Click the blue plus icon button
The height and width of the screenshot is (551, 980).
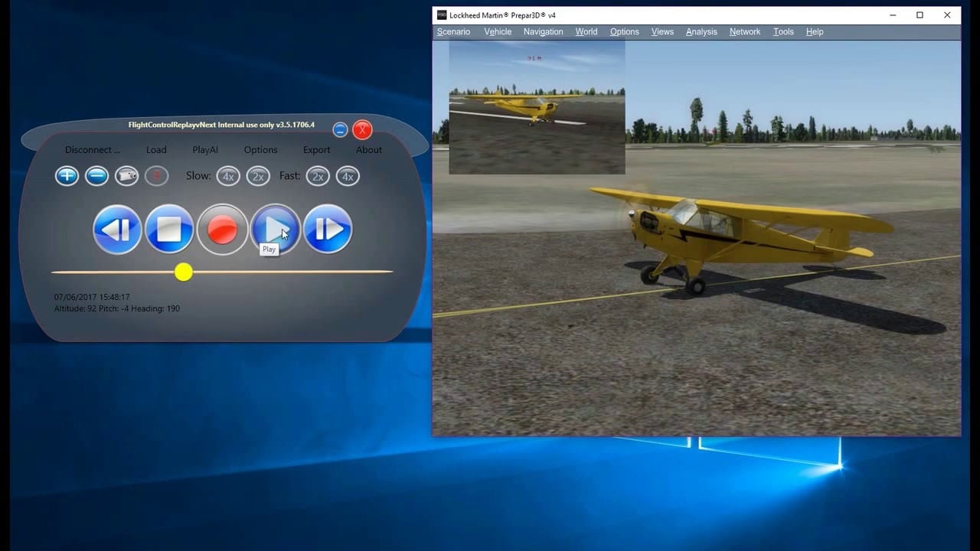pos(67,176)
